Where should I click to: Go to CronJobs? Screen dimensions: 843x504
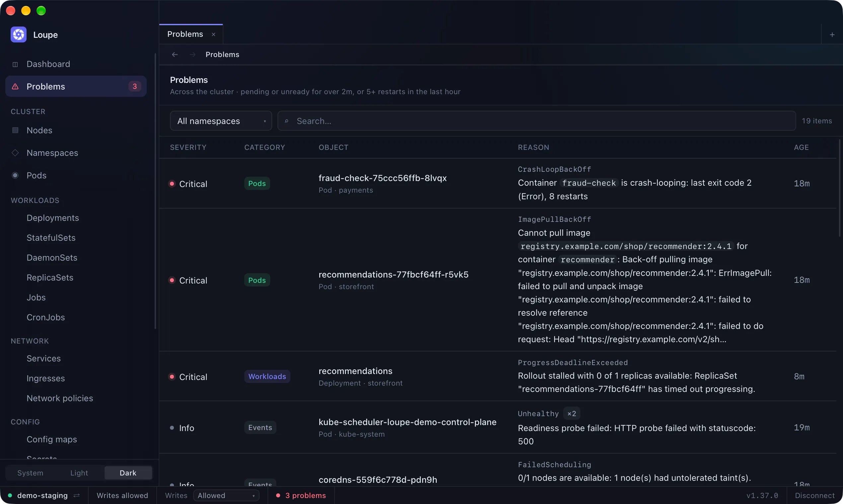(x=76, y=317)
